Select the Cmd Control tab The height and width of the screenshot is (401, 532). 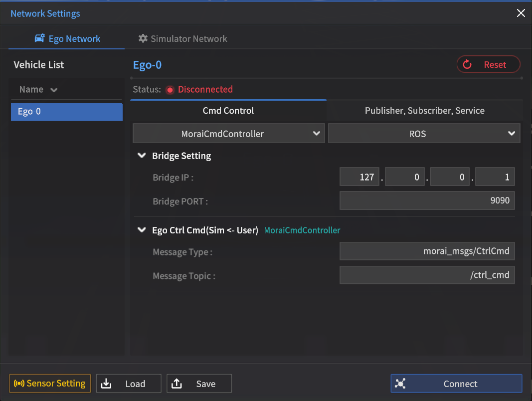point(228,111)
